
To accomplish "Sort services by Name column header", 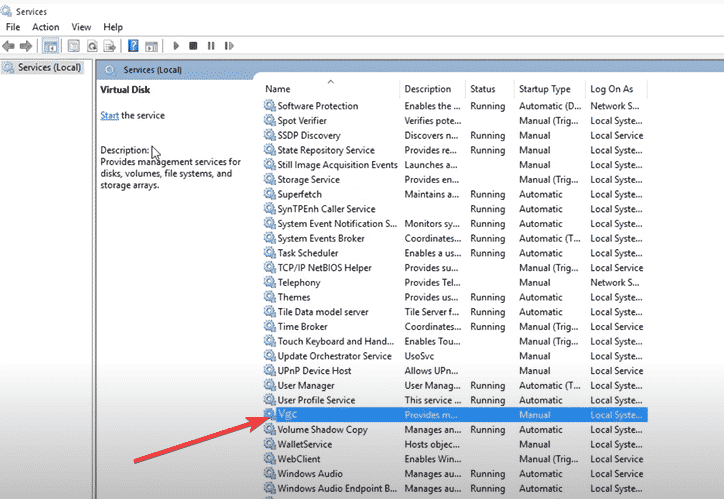I will [x=278, y=89].
